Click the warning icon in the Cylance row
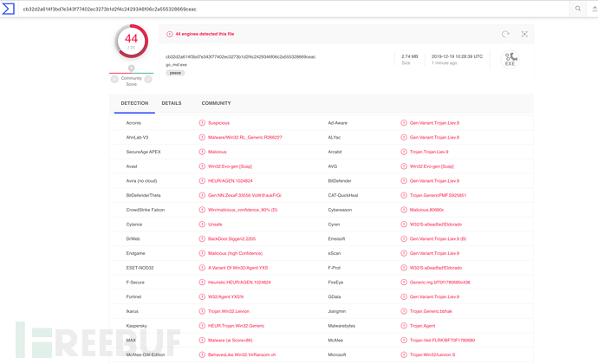The image size is (598, 364). [x=202, y=224]
